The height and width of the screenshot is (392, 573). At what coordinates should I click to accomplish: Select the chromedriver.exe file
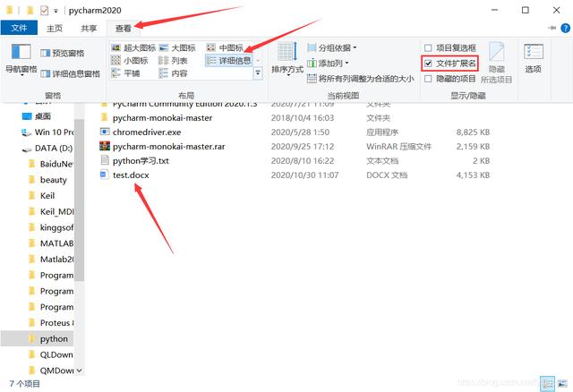(146, 132)
